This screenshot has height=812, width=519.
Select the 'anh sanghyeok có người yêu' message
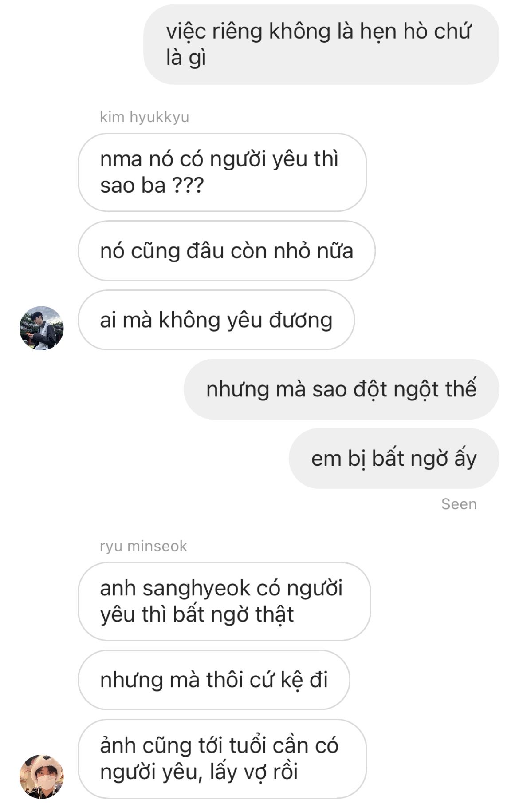(224, 602)
